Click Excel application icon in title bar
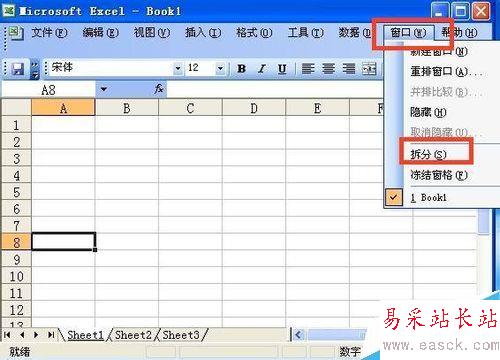Screen dimensions: 500x360 [9, 10]
